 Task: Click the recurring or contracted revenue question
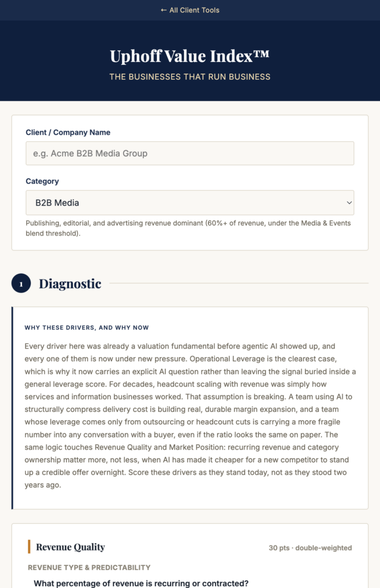(x=141, y=583)
